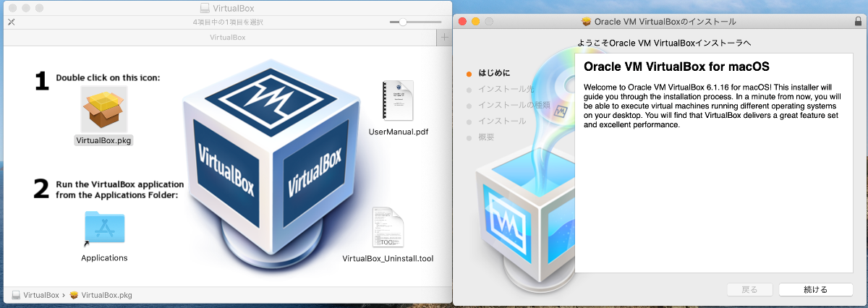The width and height of the screenshot is (868, 308).
Task: Click the plus button to add a Finder tab
Action: pos(444,37)
